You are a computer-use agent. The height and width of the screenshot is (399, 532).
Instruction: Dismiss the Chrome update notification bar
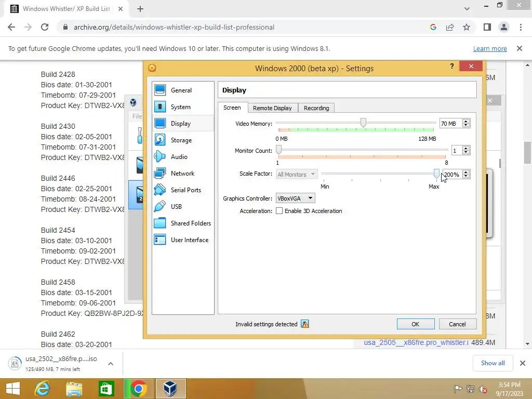click(520, 48)
